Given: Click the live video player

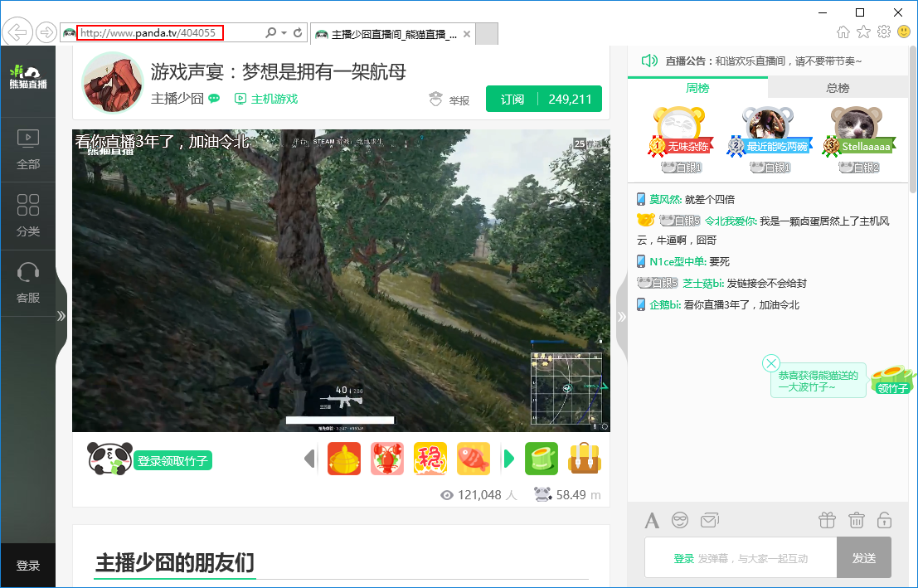Looking at the screenshot, I should (x=341, y=280).
